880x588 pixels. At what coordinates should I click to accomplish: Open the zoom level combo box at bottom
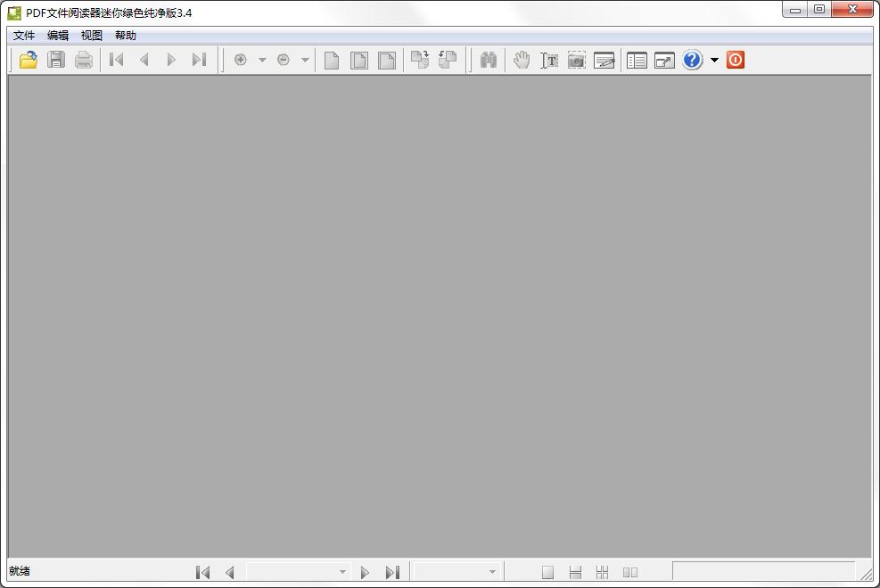pos(456,572)
